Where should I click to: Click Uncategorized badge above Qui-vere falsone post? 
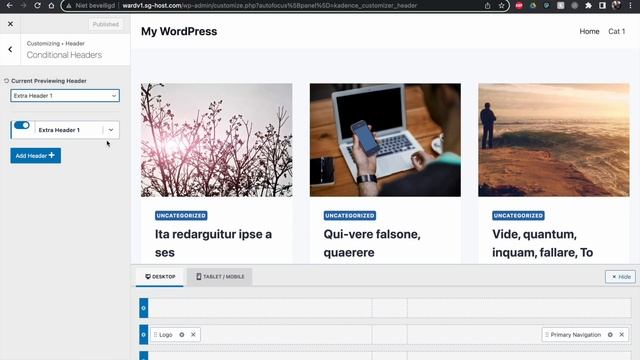[350, 216]
